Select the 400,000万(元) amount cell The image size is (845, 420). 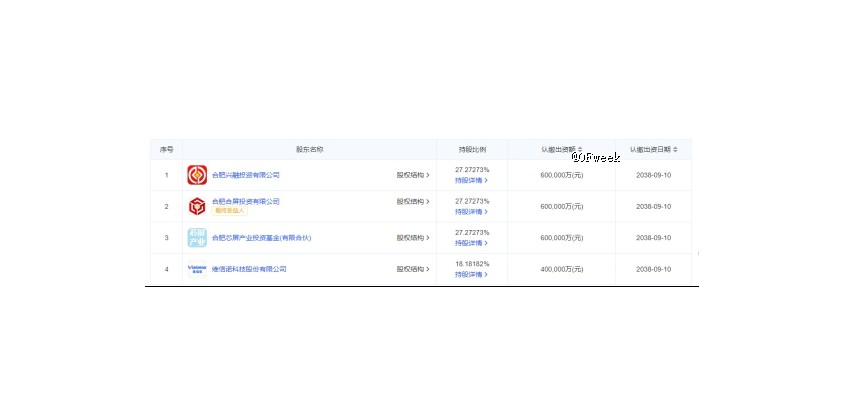point(562,269)
